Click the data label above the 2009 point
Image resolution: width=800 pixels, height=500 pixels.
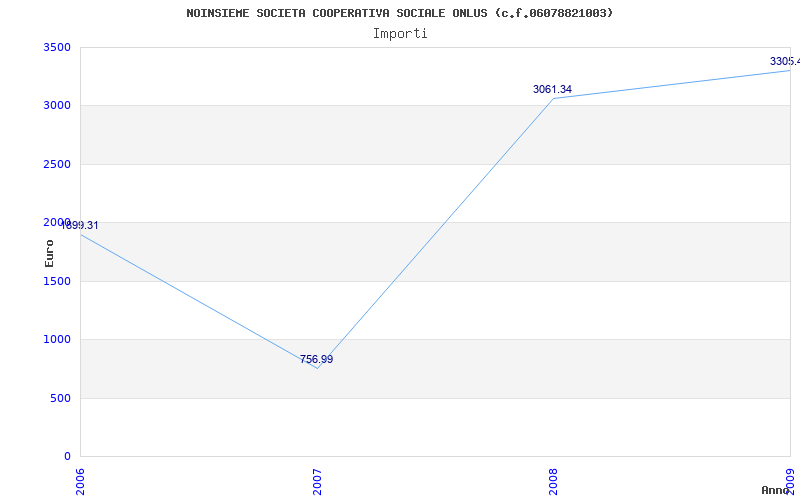pos(785,61)
